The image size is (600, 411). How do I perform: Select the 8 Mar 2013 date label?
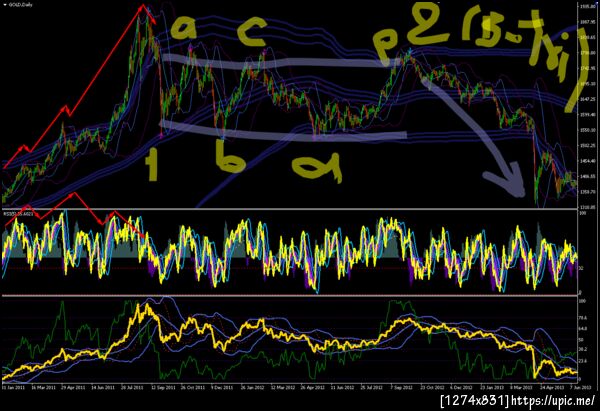click(x=522, y=388)
